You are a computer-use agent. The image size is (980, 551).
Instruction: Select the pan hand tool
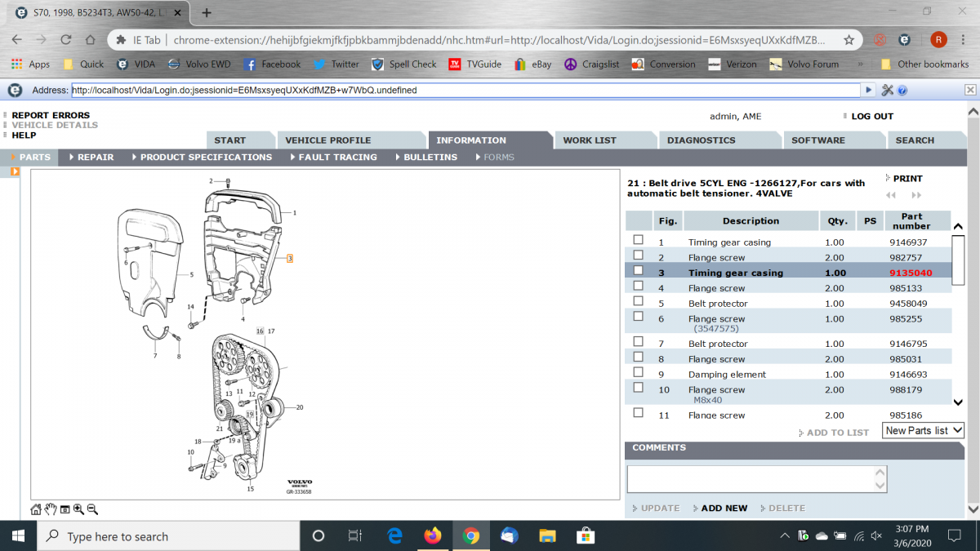point(51,509)
